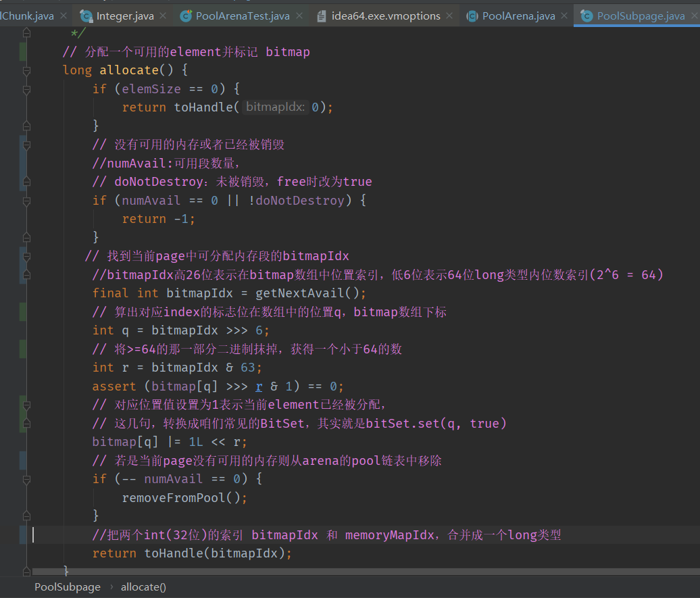Click the 'bitmapIdx:' parameter hint
700x598 pixels.
coord(275,107)
